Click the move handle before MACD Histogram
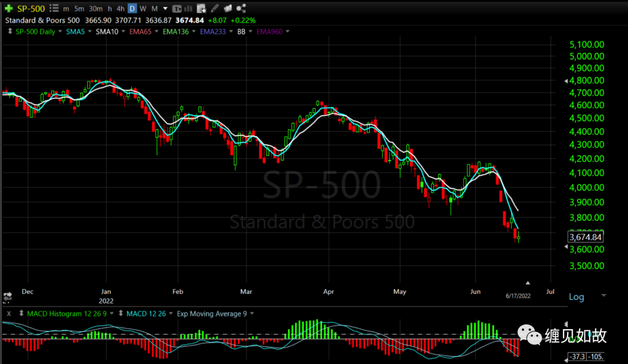 point(22,313)
